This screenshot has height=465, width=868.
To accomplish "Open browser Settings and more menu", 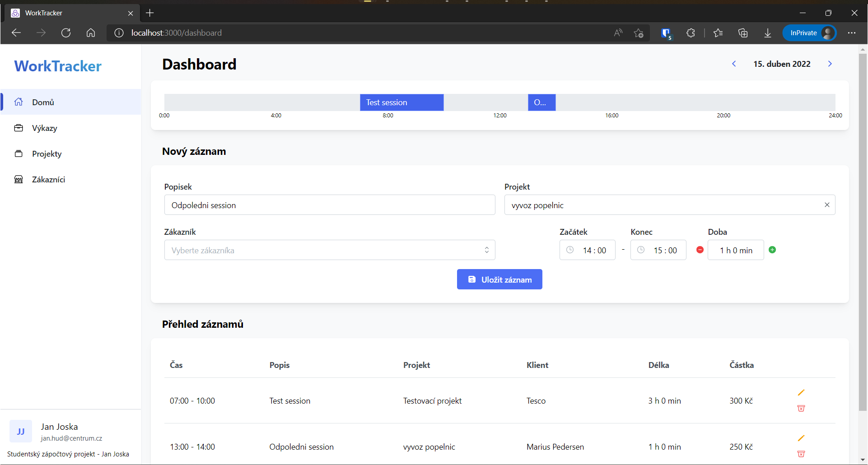I will coord(851,33).
